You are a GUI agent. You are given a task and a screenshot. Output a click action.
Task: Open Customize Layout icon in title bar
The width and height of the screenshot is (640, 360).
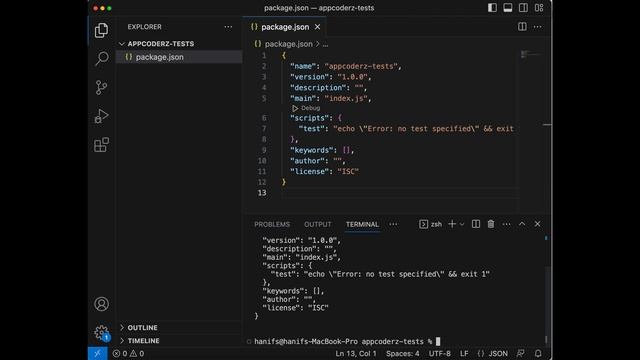(x=539, y=8)
